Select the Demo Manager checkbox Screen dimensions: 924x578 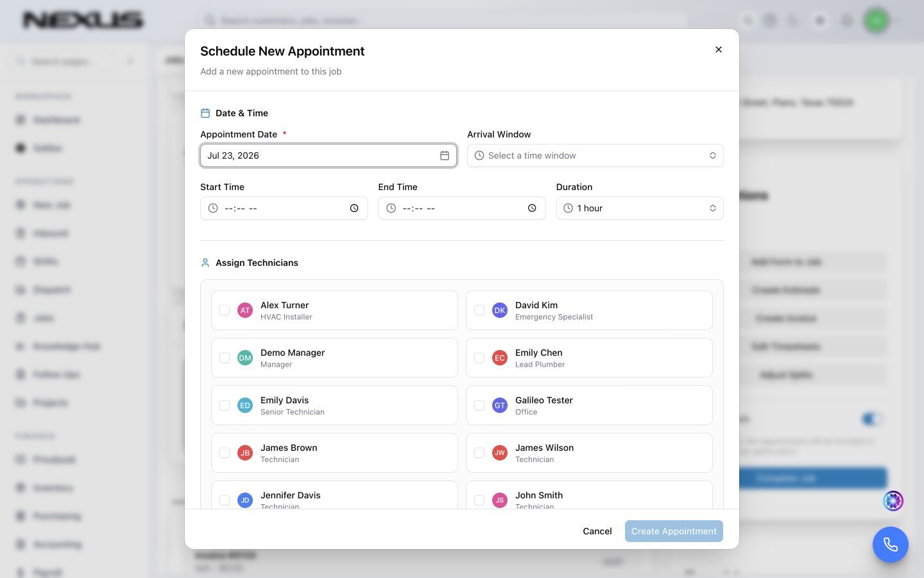(225, 358)
